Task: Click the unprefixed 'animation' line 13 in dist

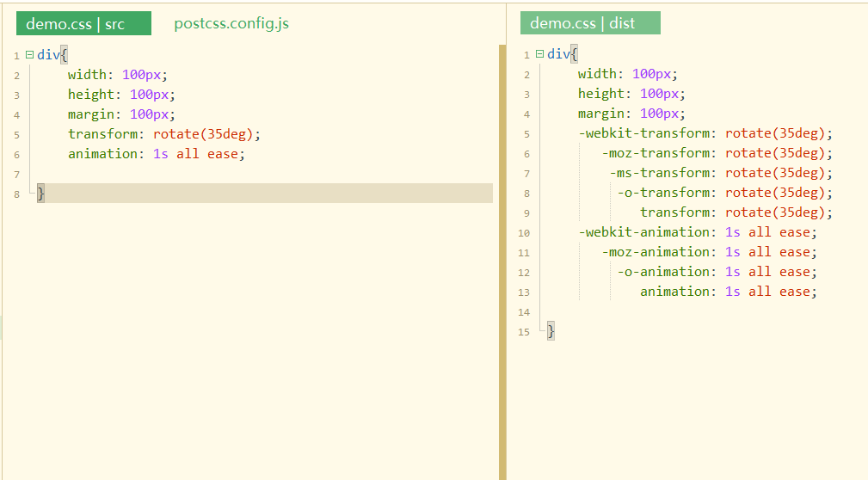Action: 729,292
